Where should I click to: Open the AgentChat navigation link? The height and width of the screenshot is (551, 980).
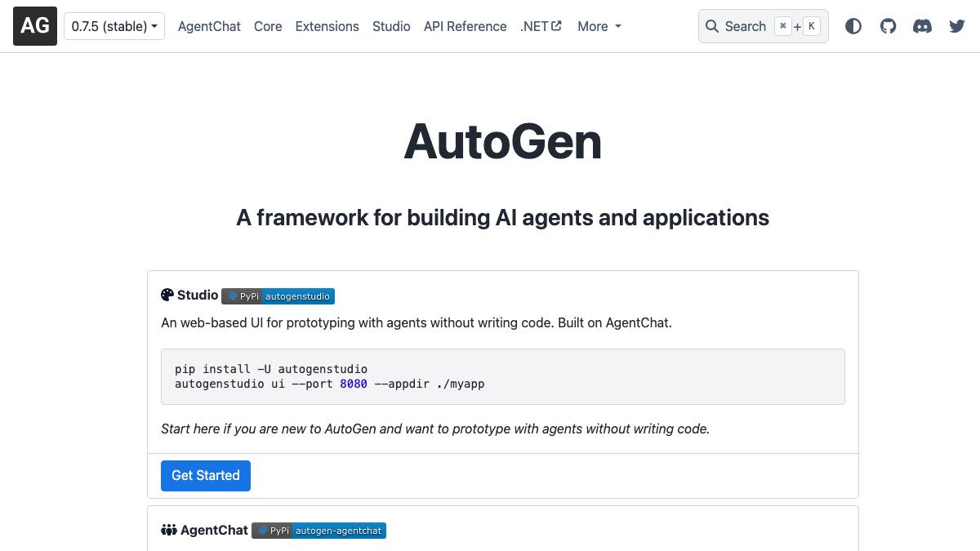209,26
